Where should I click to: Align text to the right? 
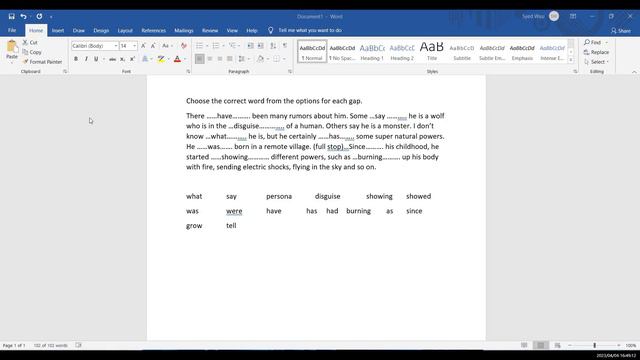pyautogui.click(x=220, y=59)
